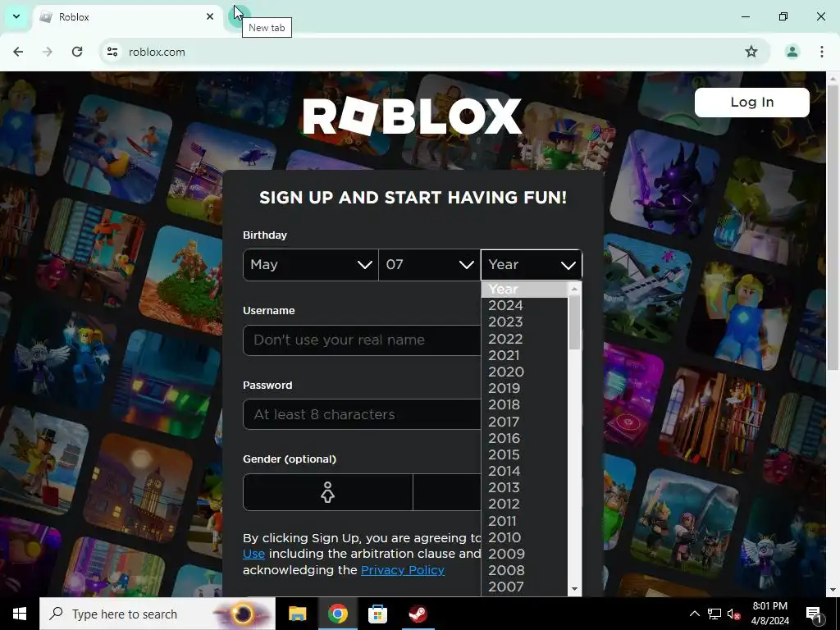Image resolution: width=840 pixels, height=630 pixels.
Task: Pick 2019 in the year list
Action: click(524, 388)
